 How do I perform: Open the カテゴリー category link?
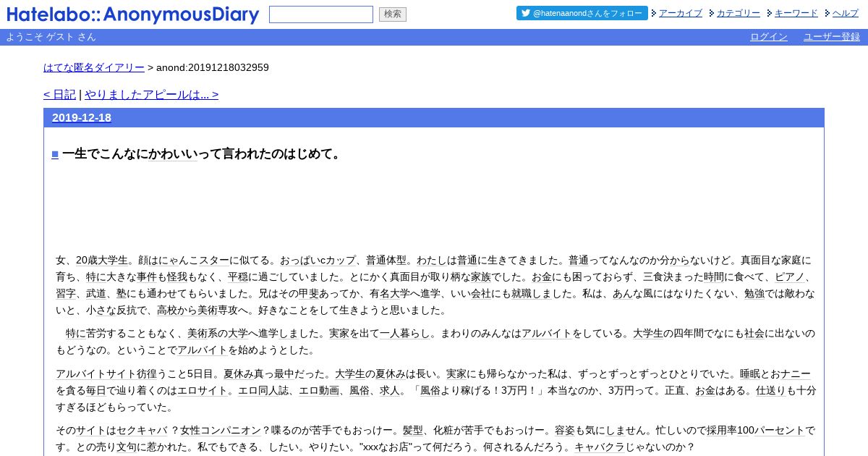point(739,13)
